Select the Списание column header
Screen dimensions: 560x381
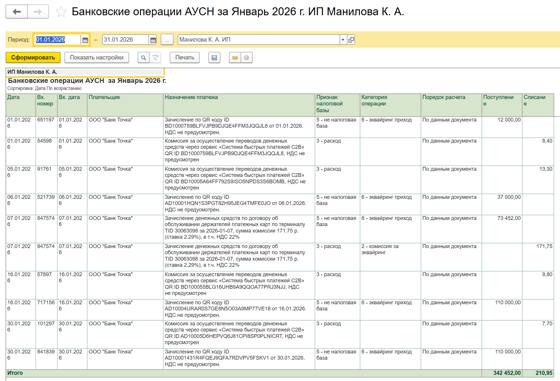tap(538, 105)
